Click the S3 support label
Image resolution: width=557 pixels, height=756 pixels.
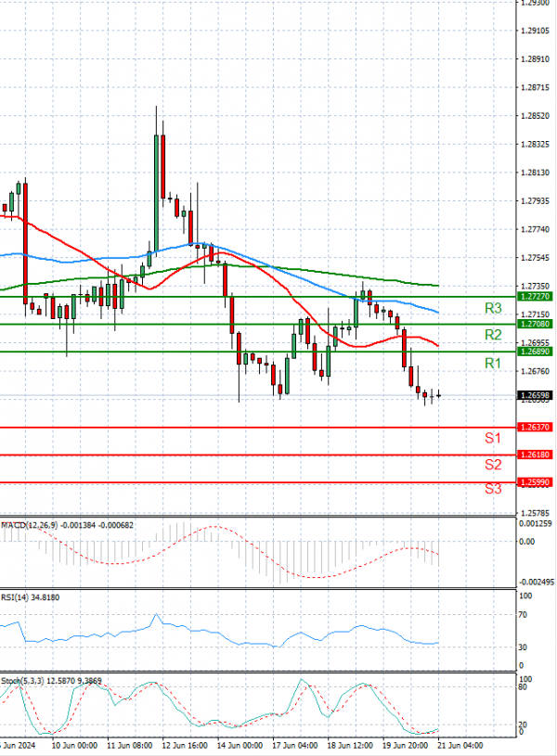tap(493, 489)
